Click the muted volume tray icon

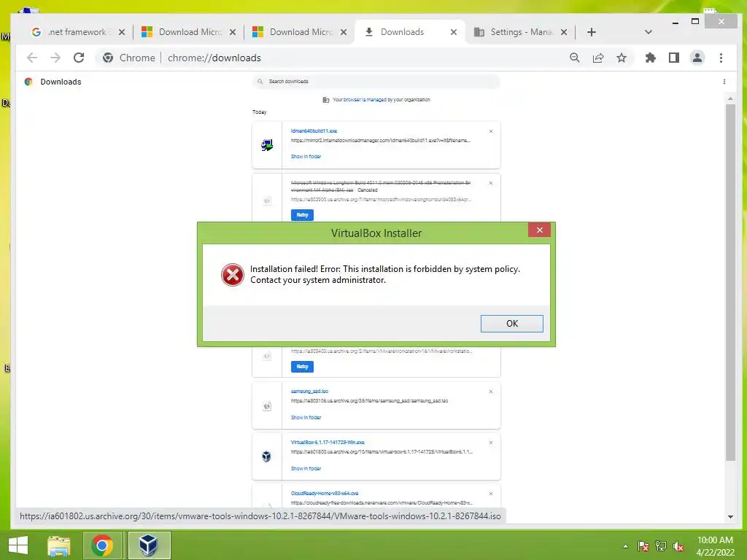tap(678, 546)
